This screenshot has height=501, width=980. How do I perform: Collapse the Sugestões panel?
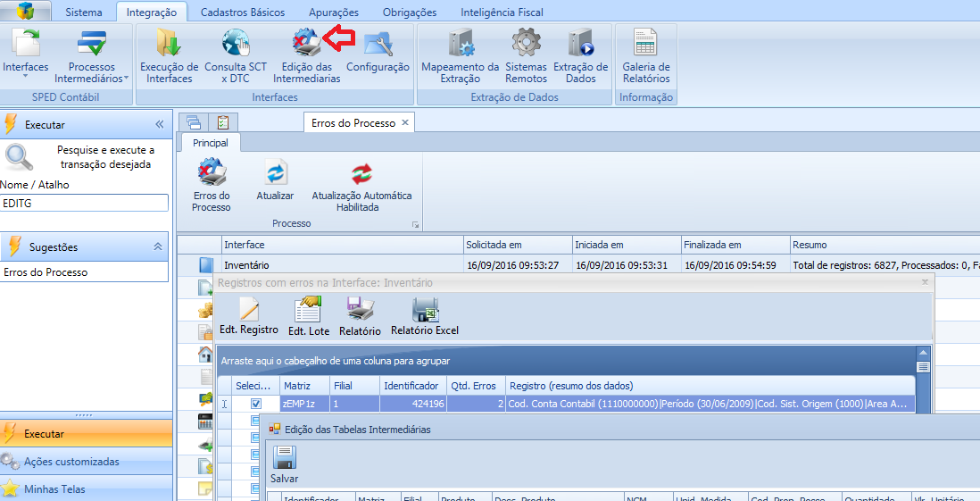coord(158,247)
